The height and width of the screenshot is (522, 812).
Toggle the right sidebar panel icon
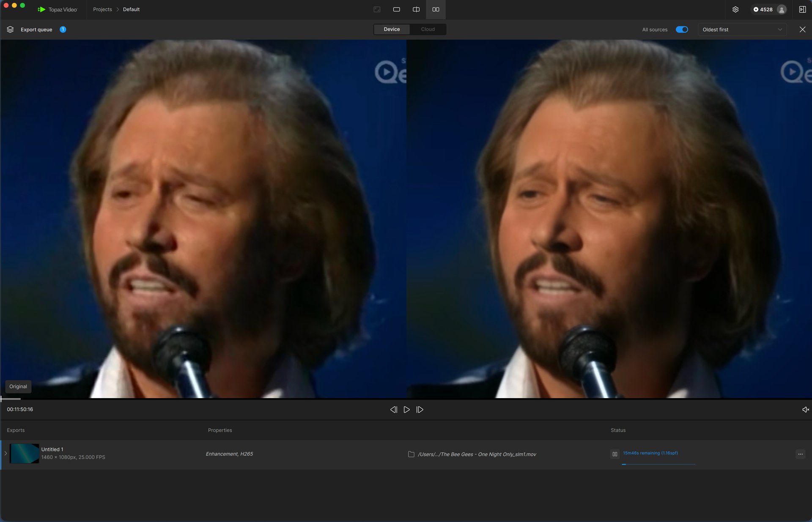pyautogui.click(x=802, y=9)
